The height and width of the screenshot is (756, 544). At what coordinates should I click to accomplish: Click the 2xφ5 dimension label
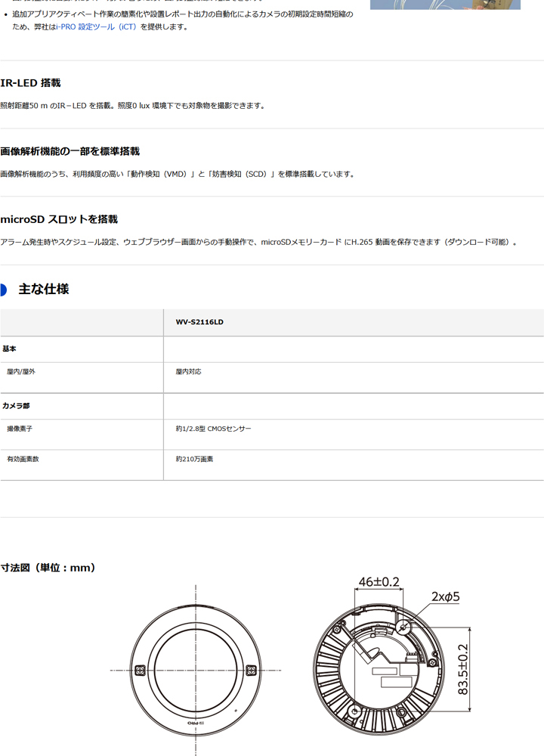point(446,597)
